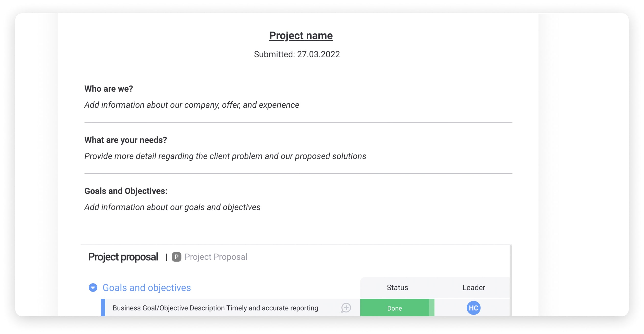Edit the Add information about our company text
The width and height of the screenshot is (644, 334).
coord(192,105)
